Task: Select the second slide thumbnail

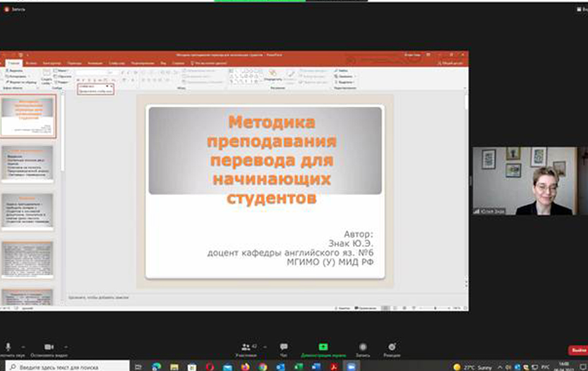Action: 28,165
